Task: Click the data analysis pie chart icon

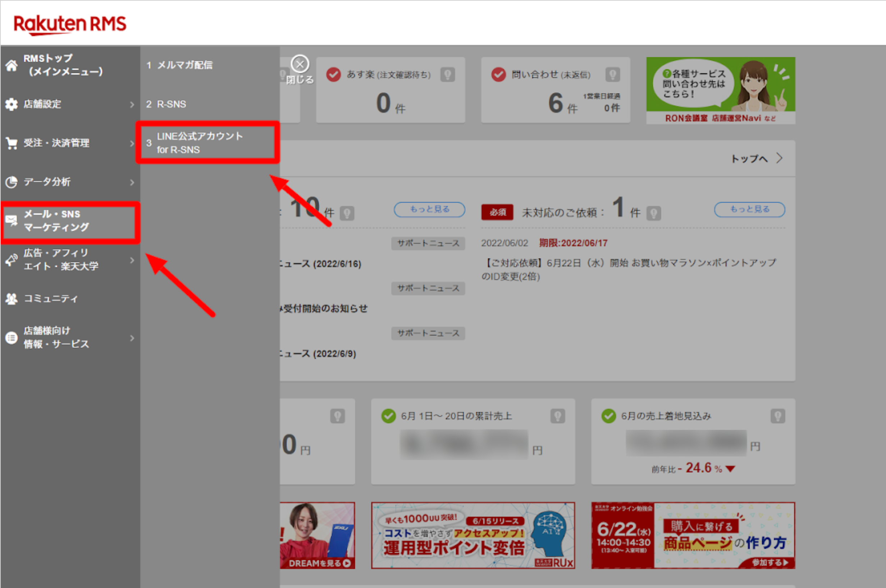Action: pos(12,182)
